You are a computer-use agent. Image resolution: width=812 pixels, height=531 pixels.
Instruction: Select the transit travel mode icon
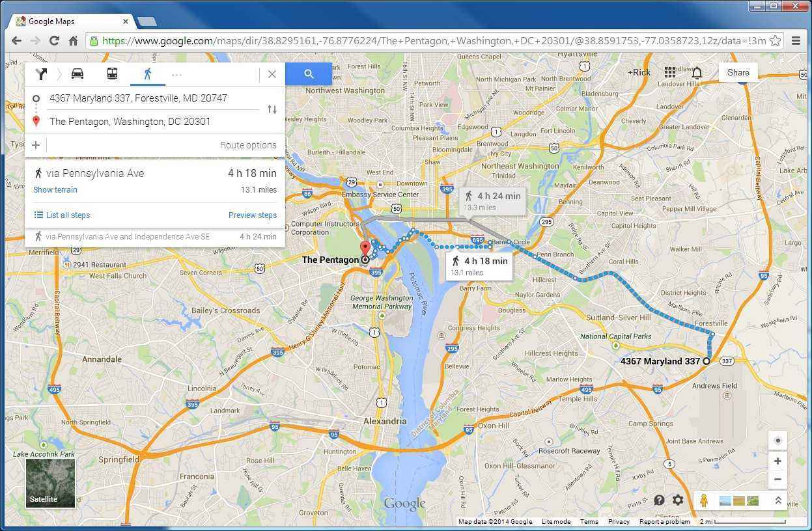coord(112,74)
